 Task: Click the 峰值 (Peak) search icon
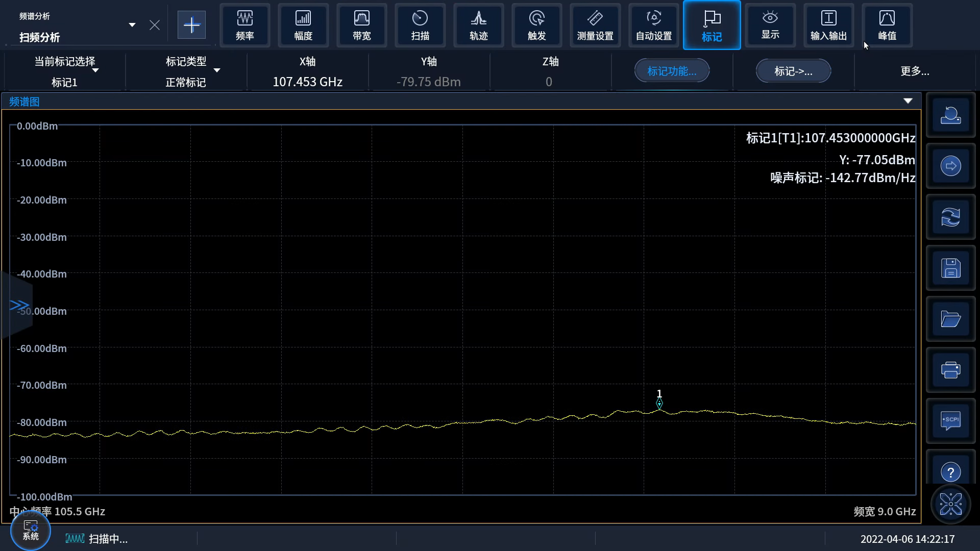tap(887, 25)
